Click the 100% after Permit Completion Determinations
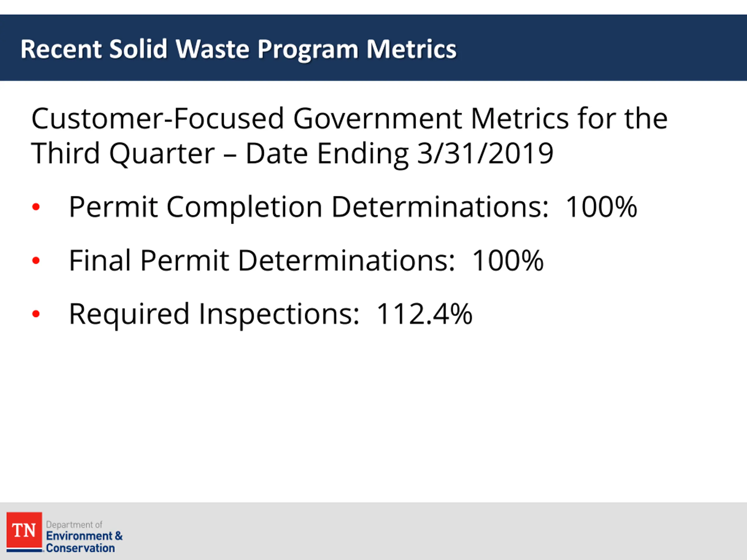 tap(601, 206)
